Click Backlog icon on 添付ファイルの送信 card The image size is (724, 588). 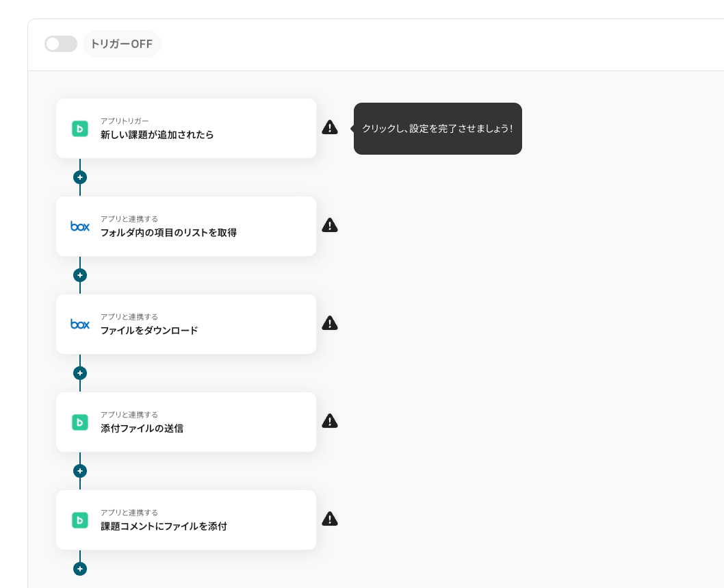tap(80, 422)
